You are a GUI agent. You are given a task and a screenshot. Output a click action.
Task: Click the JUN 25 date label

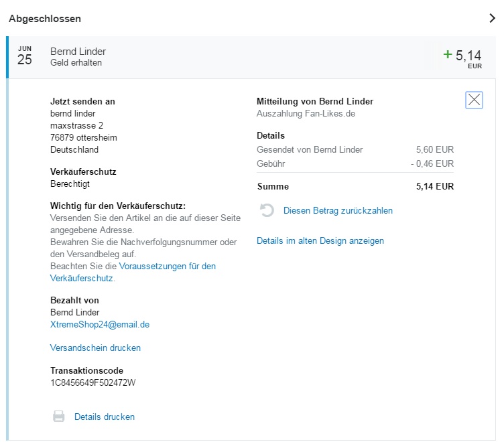click(x=25, y=56)
